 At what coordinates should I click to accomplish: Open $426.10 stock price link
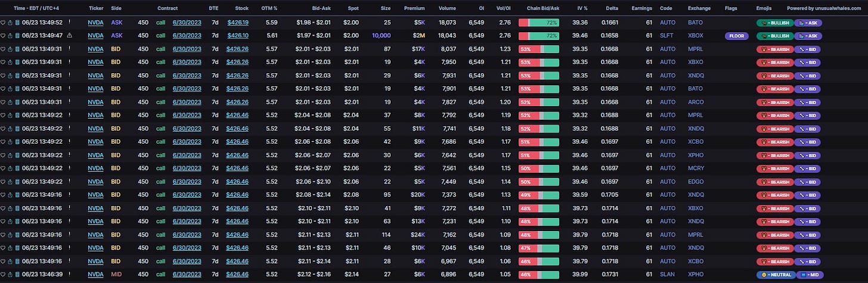(238, 35)
